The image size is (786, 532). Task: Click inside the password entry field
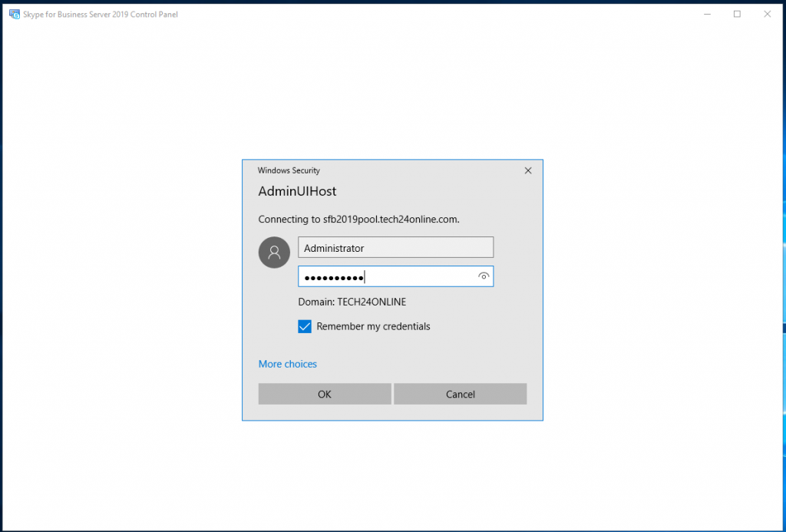pos(384,276)
